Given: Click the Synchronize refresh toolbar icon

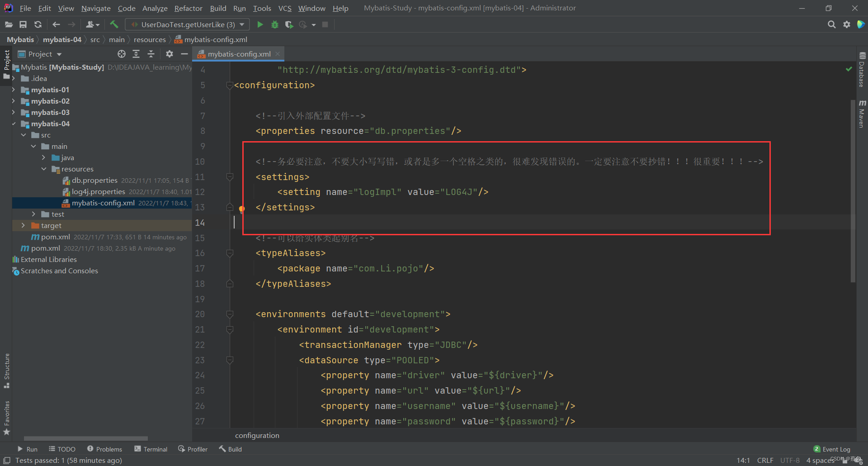Looking at the screenshot, I should click(38, 24).
